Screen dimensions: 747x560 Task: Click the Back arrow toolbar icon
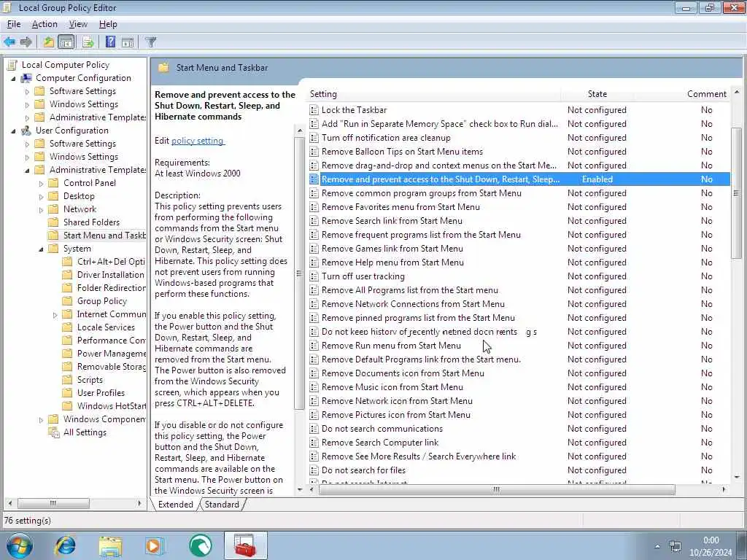pyautogui.click(x=9, y=42)
